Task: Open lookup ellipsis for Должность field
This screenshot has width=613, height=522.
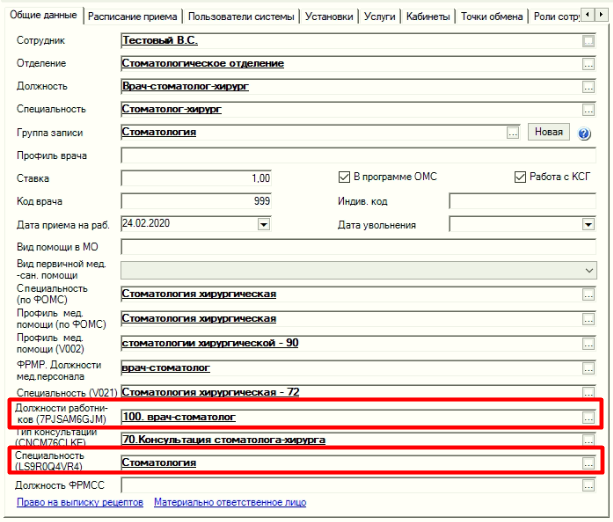Action: [588, 87]
